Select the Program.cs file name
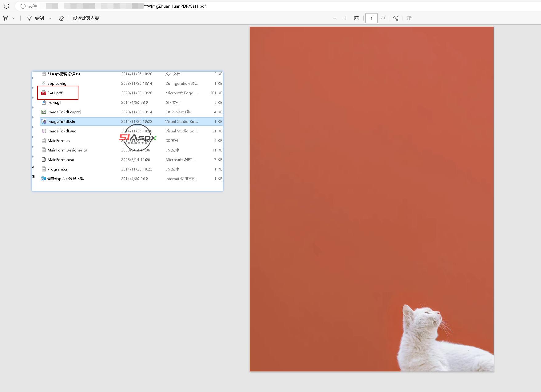This screenshot has height=392, width=541. pyautogui.click(x=58, y=169)
